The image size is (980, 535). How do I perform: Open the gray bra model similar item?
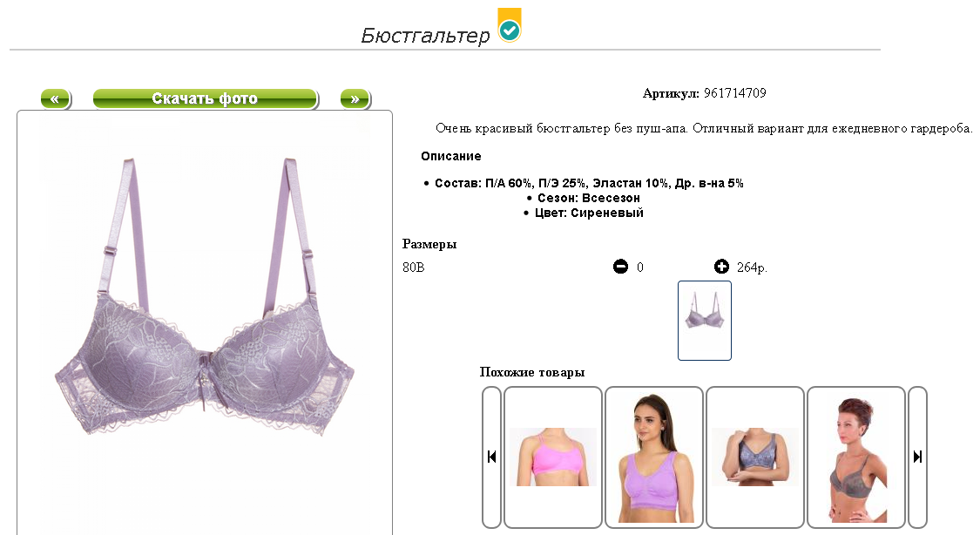856,457
